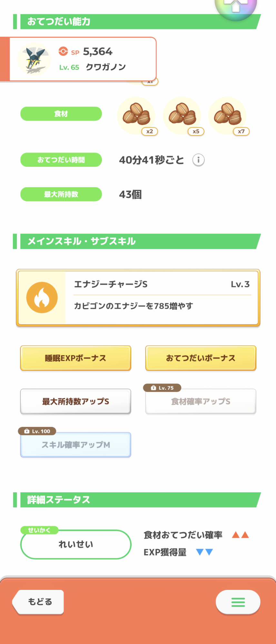Tap the x2 ingredient beans icon

(x=136, y=115)
